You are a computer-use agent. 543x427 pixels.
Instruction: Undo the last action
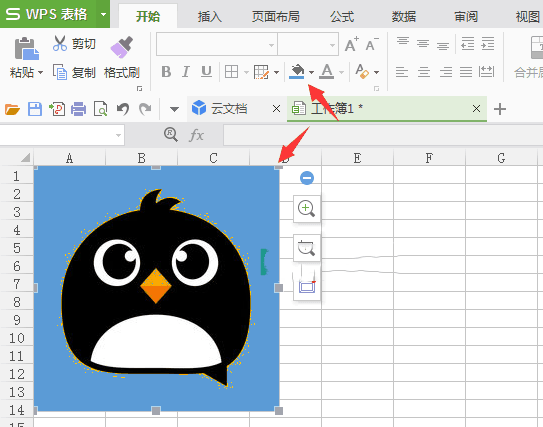click(x=123, y=109)
